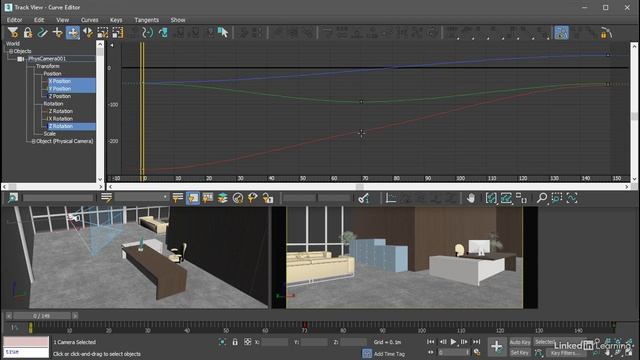Viewport: 640px width, 360px height.
Task: Select the Pan hand tool
Action: point(471,198)
